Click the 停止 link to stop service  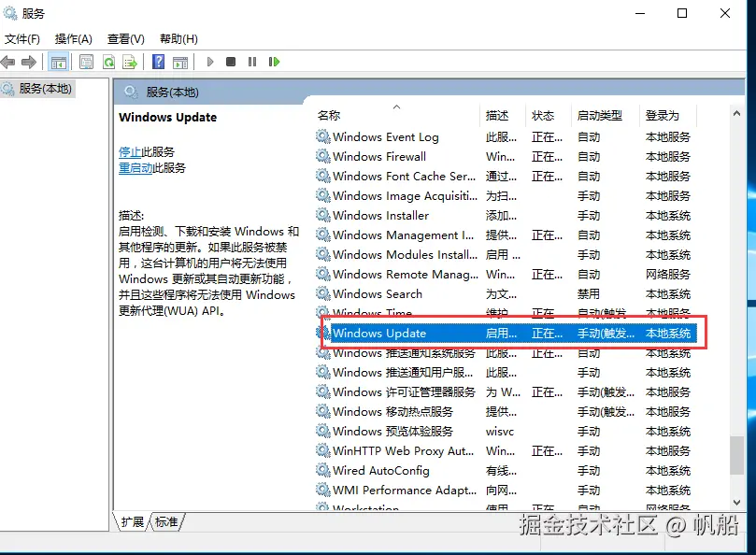coord(130,152)
